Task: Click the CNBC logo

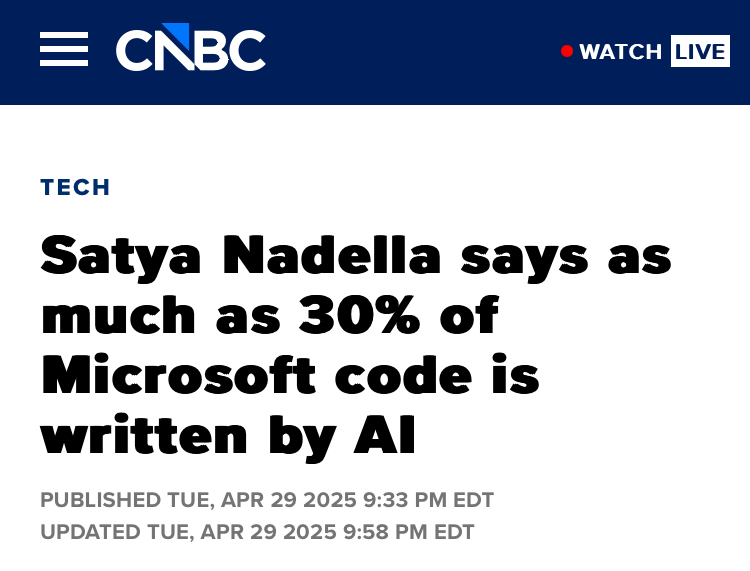Action: click(191, 49)
